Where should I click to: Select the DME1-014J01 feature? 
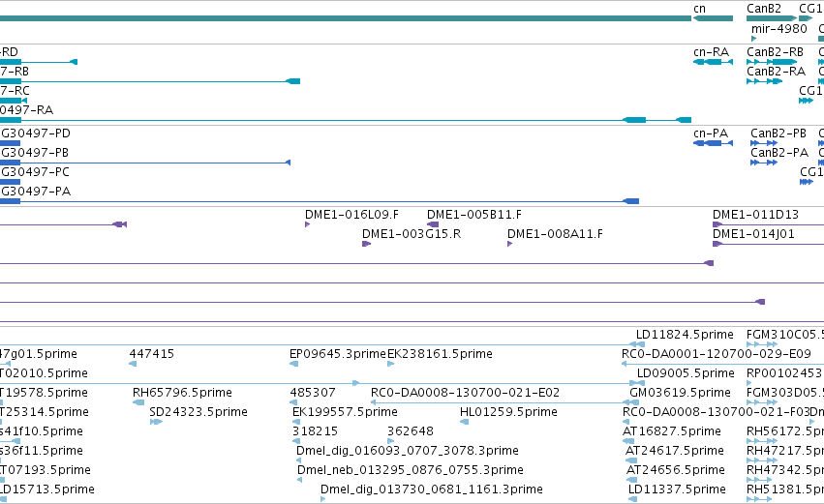tap(768, 244)
